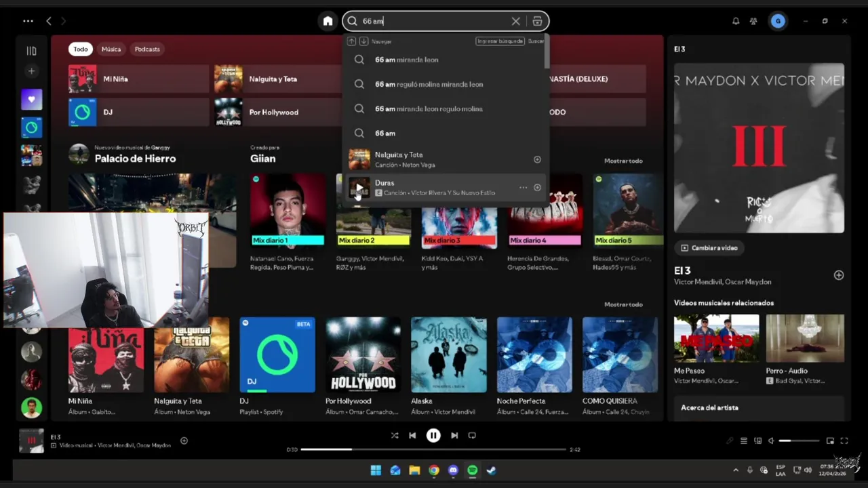Screen dimensions: 868x488
Task: Open Mi Niña shortcut tile
Action: 138,79
